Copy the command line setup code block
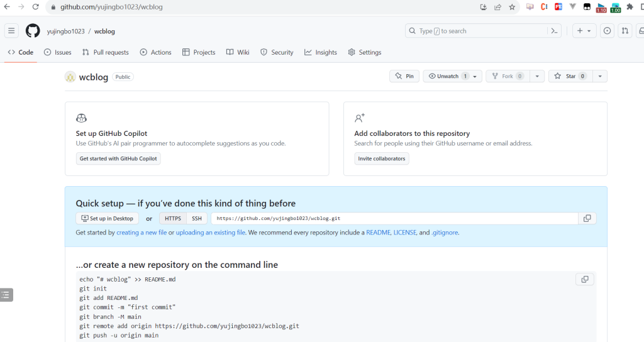 [584, 279]
